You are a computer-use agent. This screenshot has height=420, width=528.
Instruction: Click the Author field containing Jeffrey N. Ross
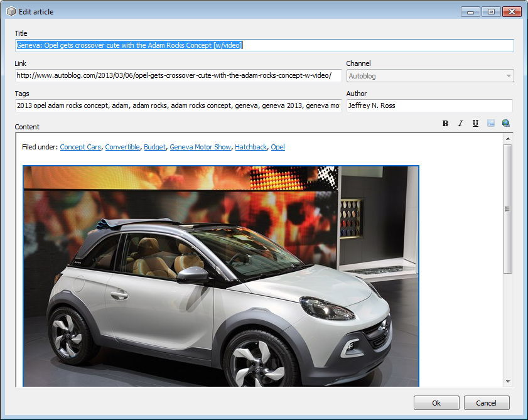(x=429, y=105)
